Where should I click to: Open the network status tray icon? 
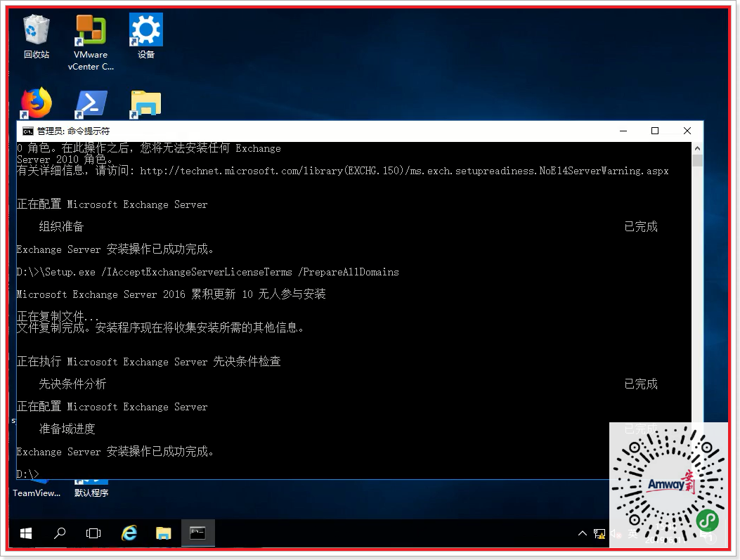(599, 533)
